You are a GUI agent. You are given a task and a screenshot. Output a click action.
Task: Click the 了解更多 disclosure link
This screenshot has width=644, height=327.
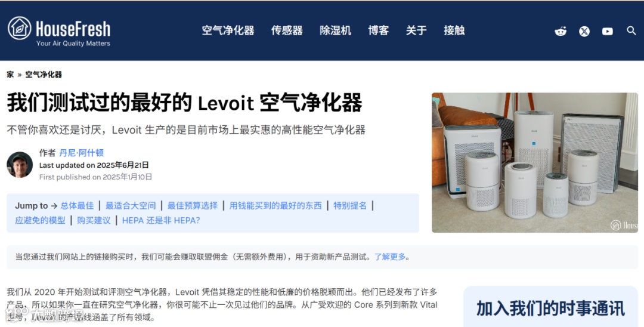point(390,257)
